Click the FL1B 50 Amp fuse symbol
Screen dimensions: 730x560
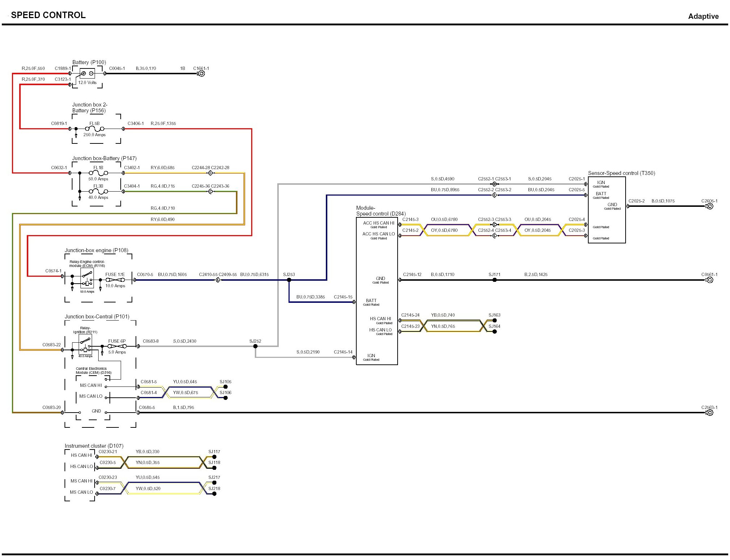tap(98, 173)
